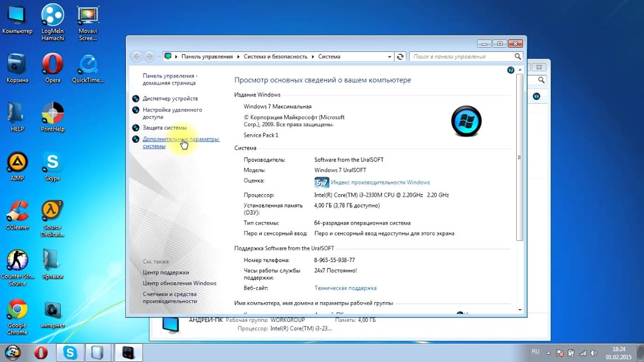Launch Counter-Strike Source desktop icon

pos(17,267)
